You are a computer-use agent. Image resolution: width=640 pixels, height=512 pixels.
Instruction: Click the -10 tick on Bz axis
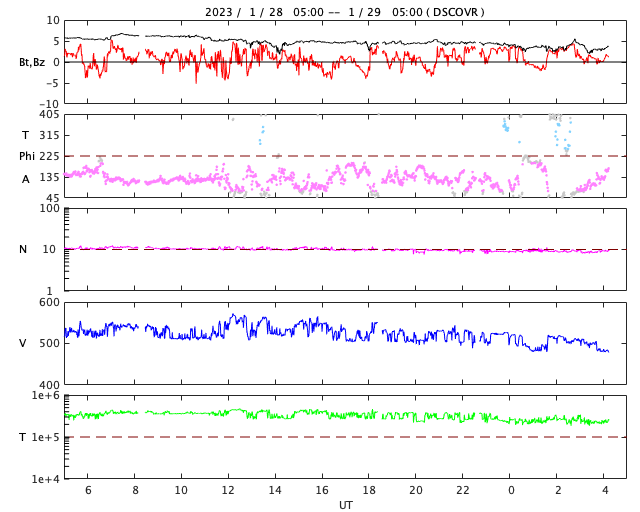click(x=48, y=104)
